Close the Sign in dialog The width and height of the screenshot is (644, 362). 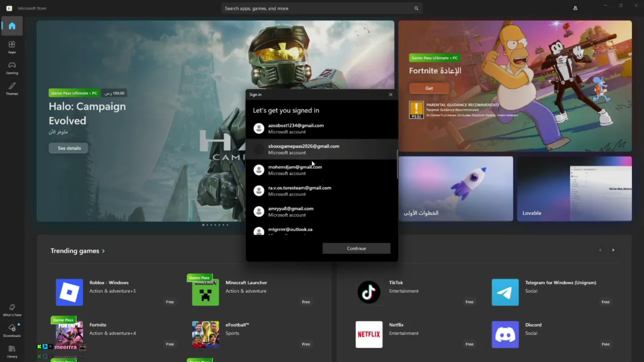coord(390,95)
